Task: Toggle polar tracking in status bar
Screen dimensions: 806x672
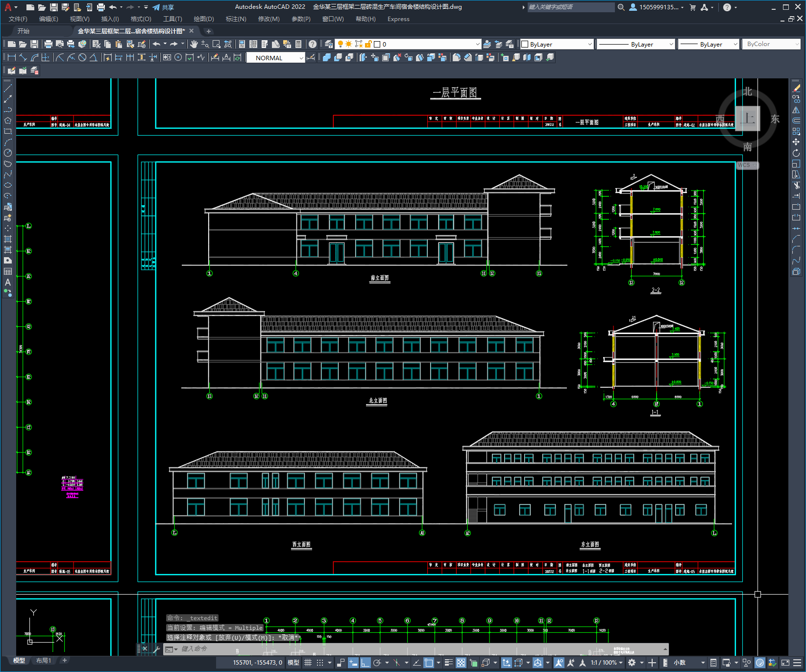Action: pyautogui.click(x=377, y=663)
